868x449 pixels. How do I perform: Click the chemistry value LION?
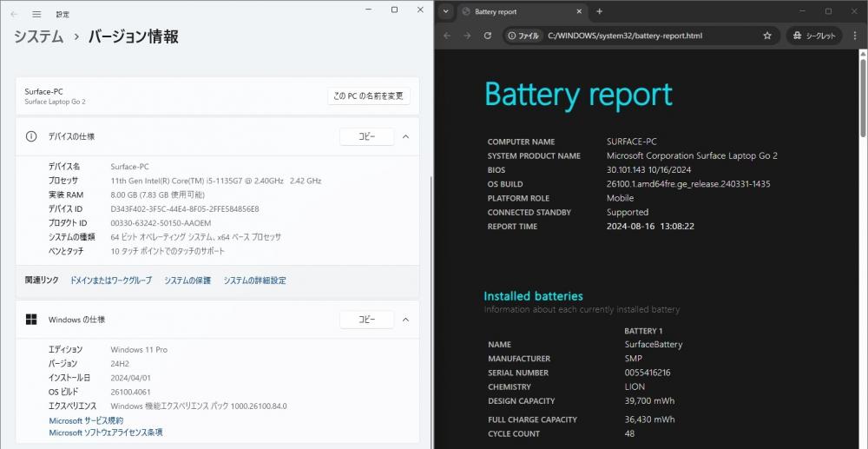[635, 387]
